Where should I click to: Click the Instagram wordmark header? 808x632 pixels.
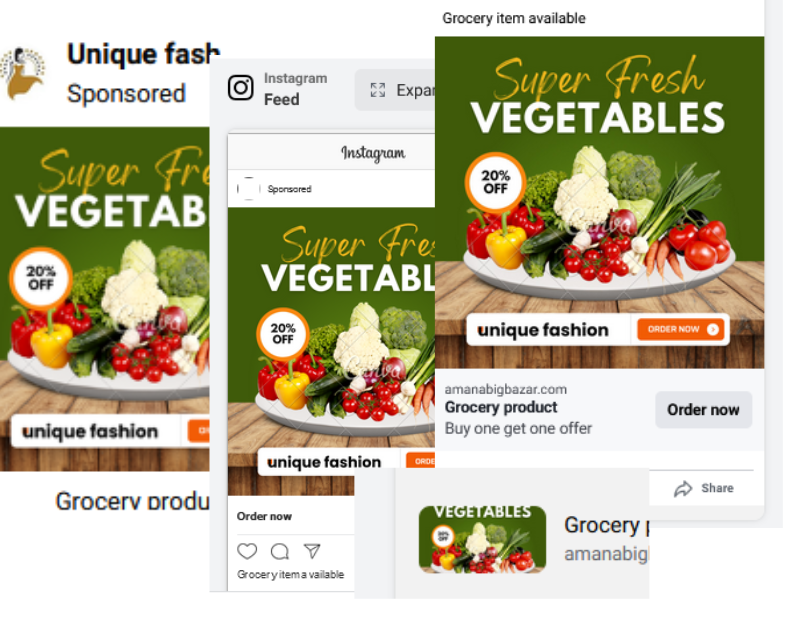coord(373,153)
